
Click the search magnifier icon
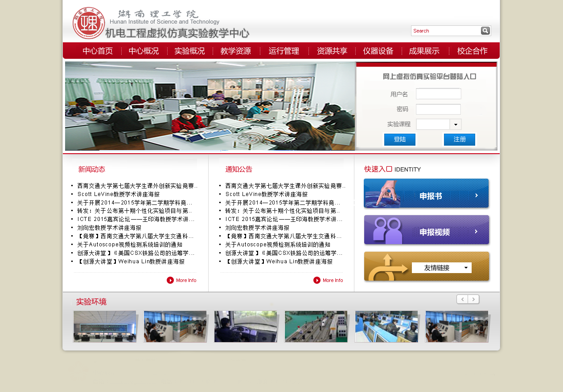tap(485, 31)
